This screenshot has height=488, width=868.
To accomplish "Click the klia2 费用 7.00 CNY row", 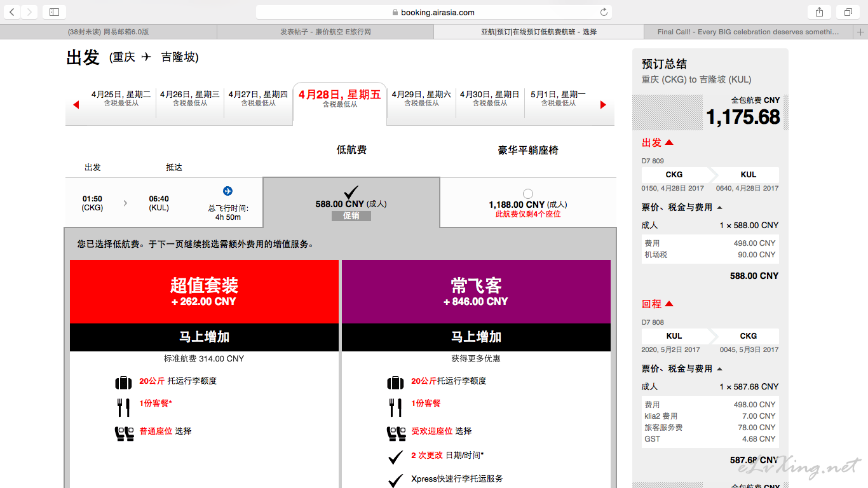I will coord(710,416).
